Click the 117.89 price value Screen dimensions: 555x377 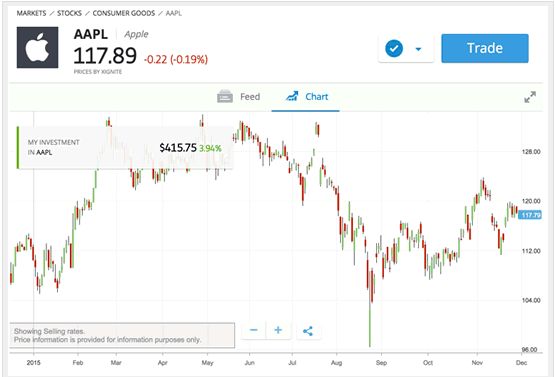(x=105, y=56)
